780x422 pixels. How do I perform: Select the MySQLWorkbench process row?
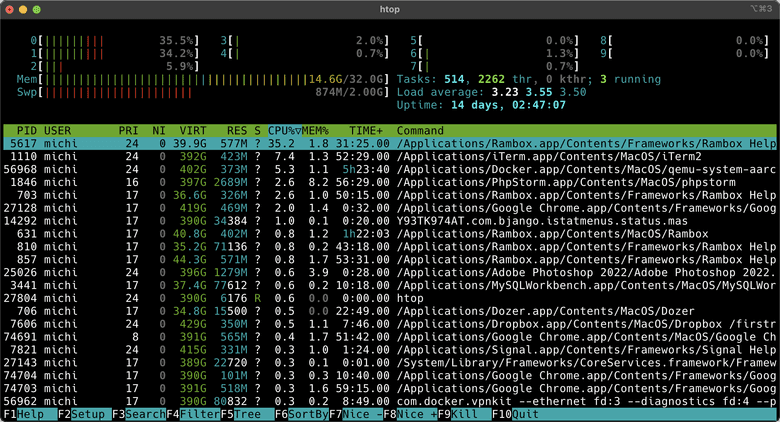(390, 286)
